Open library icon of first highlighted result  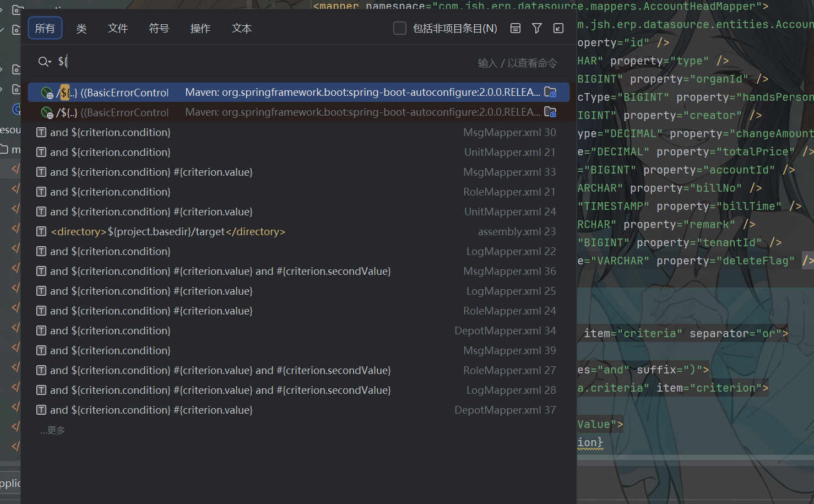pyautogui.click(x=550, y=92)
